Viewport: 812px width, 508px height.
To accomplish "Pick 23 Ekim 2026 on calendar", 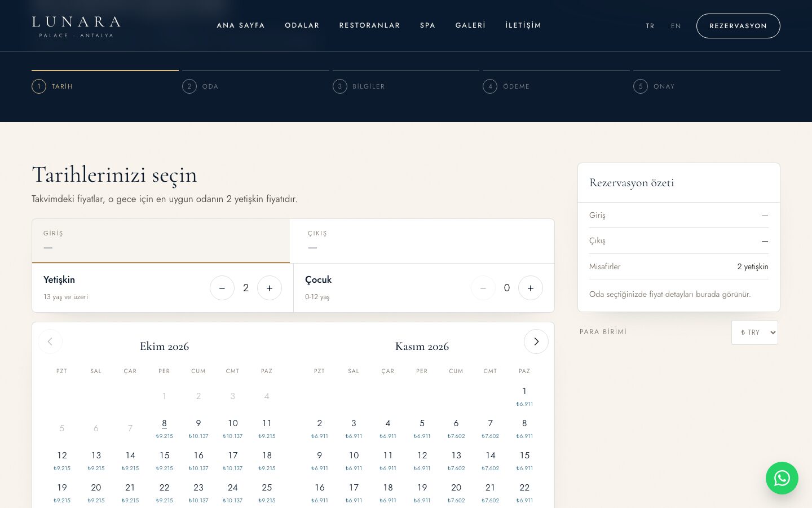I will click(198, 493).
